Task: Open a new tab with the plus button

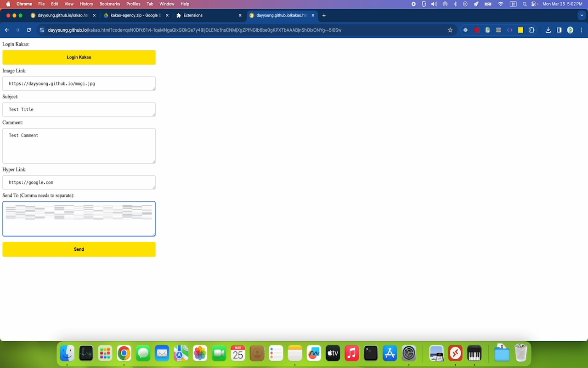Action: tap(324, 15)
